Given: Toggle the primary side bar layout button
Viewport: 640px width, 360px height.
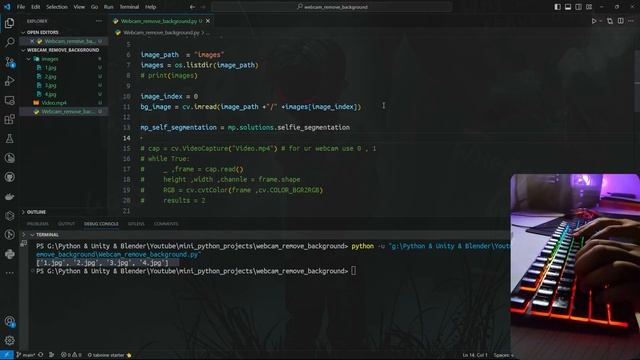Looking at the screenshot, I should 558,7.
